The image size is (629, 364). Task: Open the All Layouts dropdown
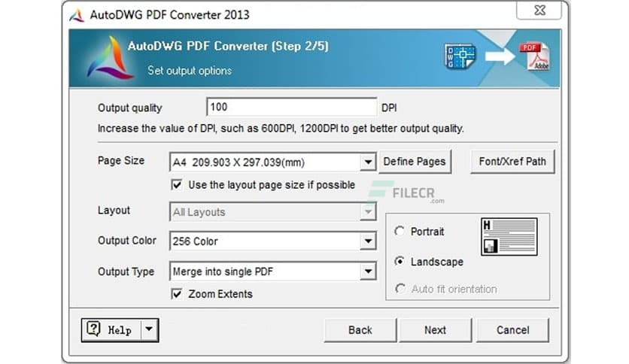click(368, 211)
